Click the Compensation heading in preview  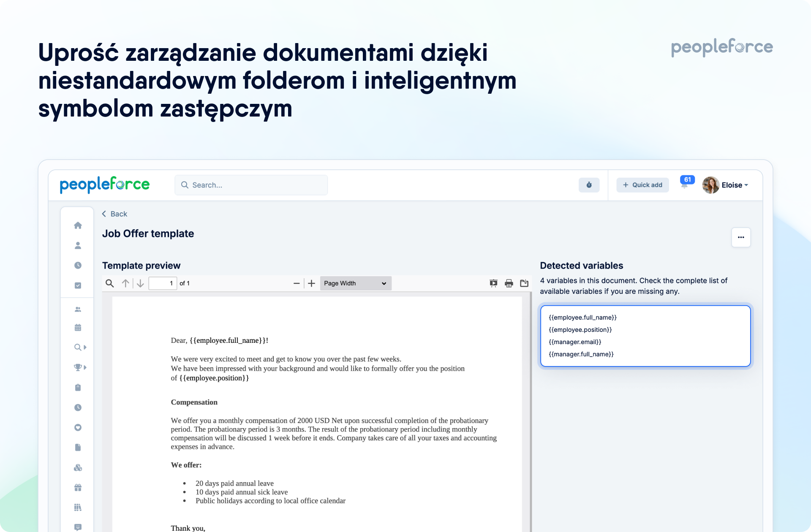[194, 402]
